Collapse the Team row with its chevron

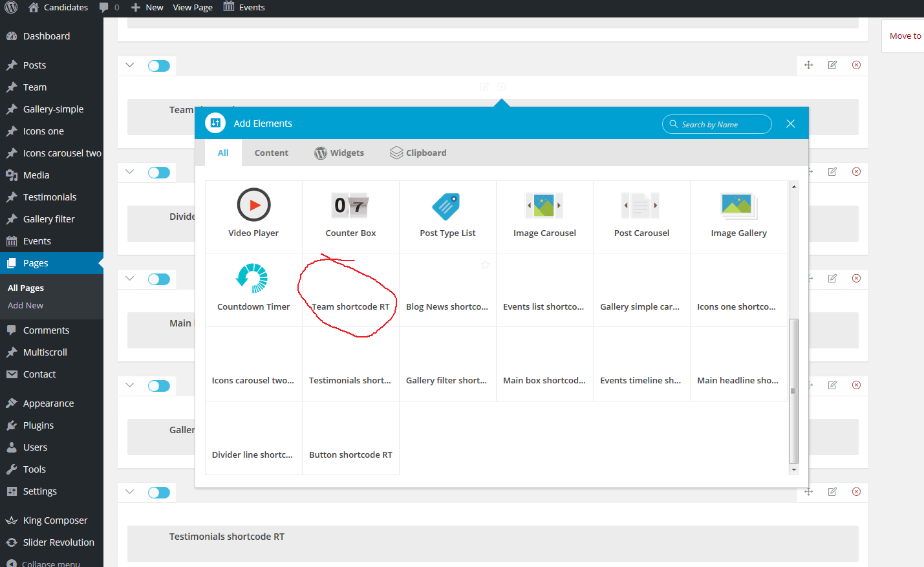[130, 65]
